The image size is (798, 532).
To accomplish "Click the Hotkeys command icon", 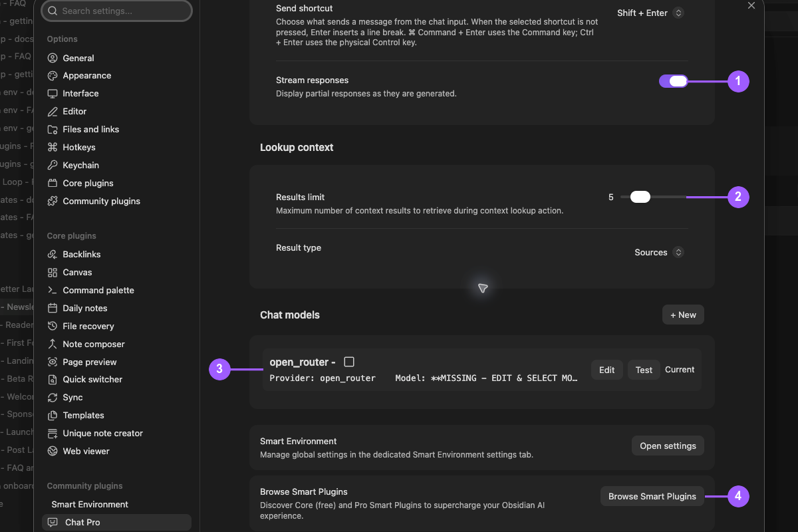I will pyautogui.click(x=53, y=148).
